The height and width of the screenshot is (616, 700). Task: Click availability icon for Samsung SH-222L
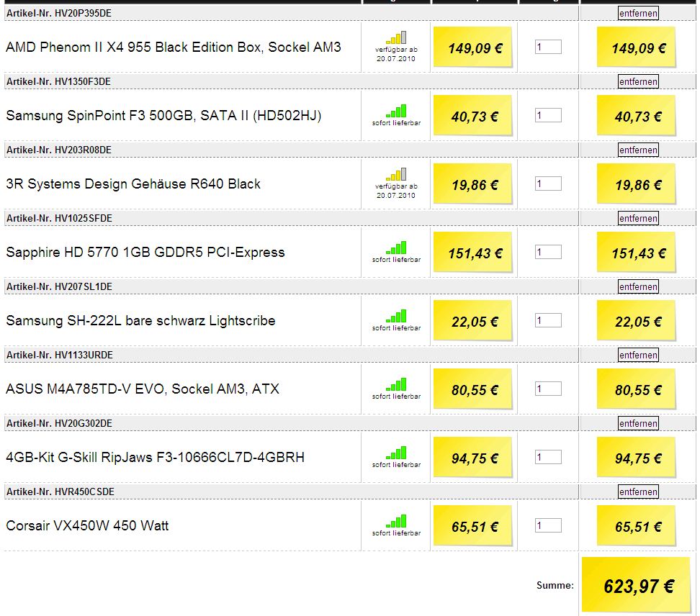pyautogui.click(x=396, y=316)
